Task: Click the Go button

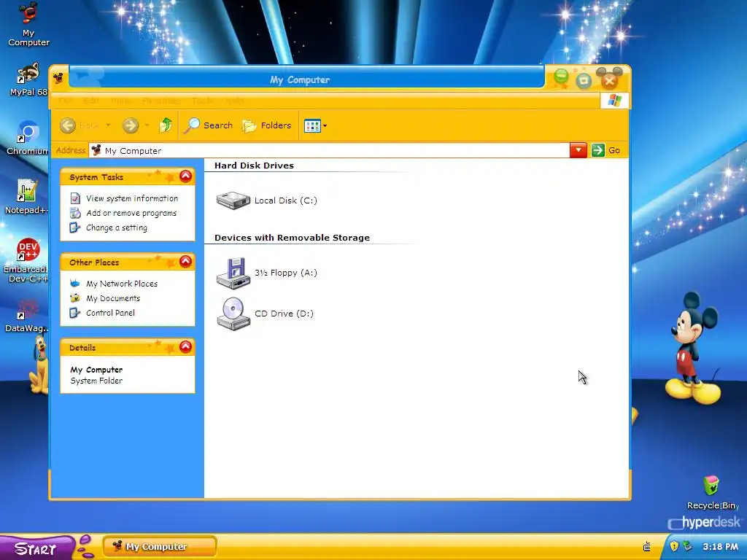Action: point(606,150)
